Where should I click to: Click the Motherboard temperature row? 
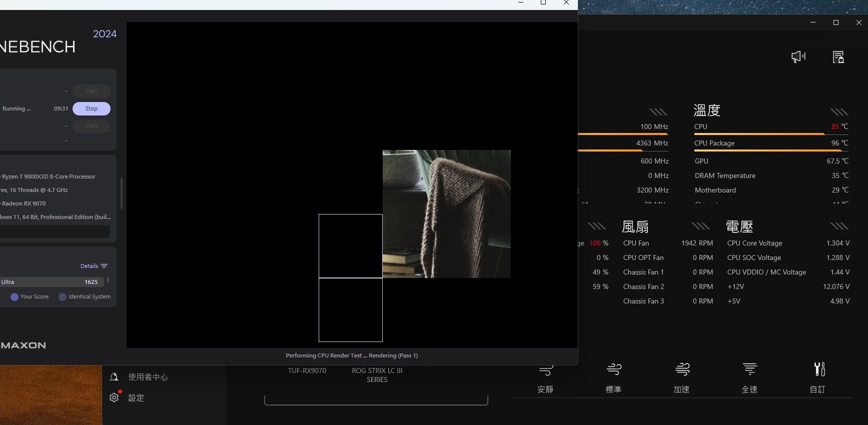tap(771, 190)
